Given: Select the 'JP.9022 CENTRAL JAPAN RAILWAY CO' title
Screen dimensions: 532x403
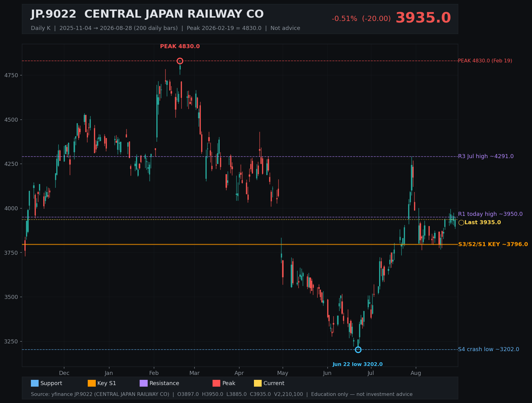Looking at the screenshot, I should (x=147, y=14).
